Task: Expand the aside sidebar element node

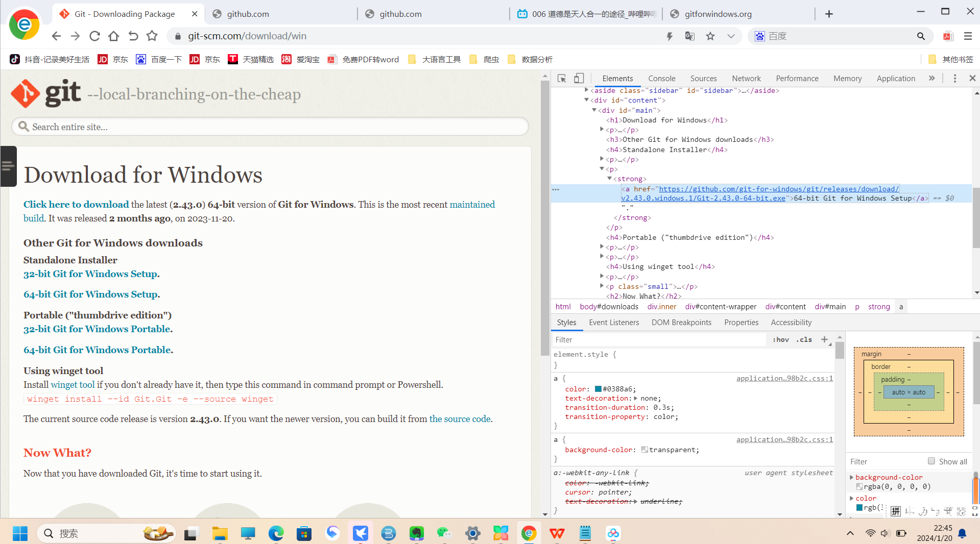Action: (586, 90)
